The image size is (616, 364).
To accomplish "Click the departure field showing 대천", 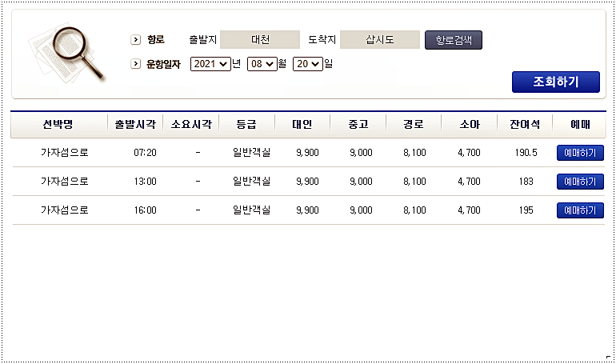I will pos(260,40).
